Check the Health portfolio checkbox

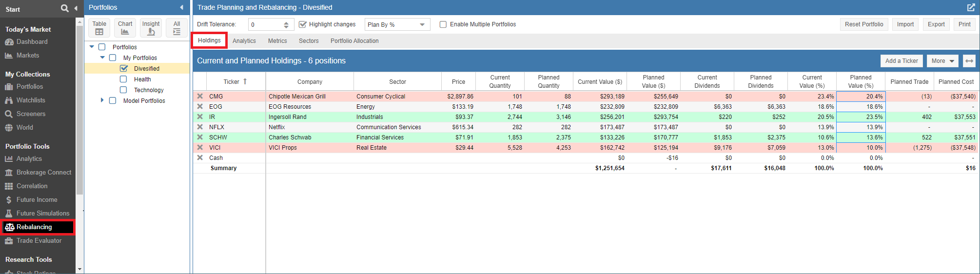tap(123, 79)
